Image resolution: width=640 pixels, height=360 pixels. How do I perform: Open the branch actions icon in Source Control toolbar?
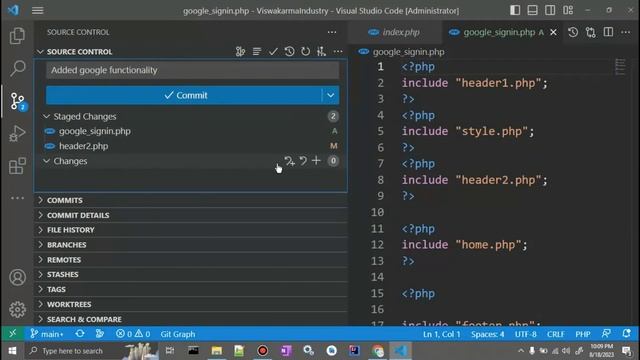coord(322,51)
